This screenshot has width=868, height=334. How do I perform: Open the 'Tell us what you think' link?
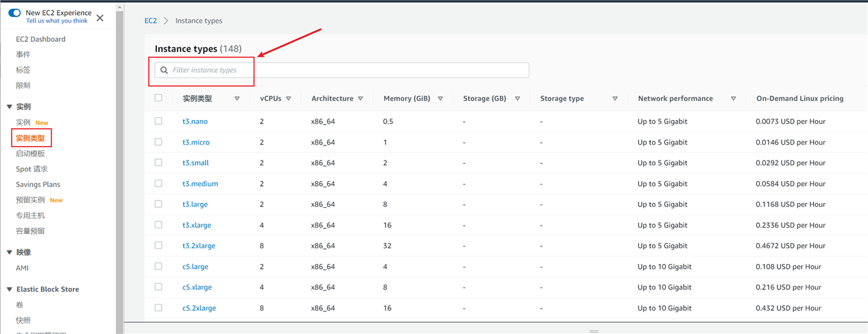coord(57,21)
